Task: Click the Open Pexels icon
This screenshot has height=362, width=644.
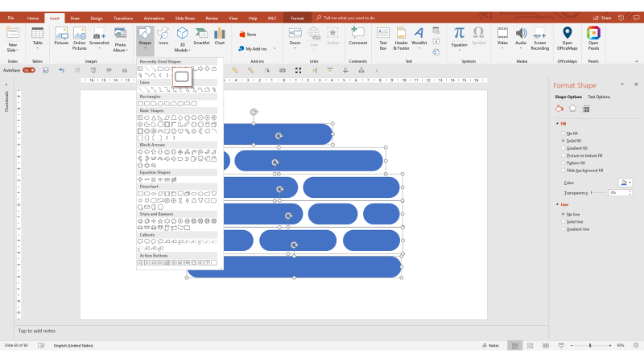Action: tap(593, 39)
